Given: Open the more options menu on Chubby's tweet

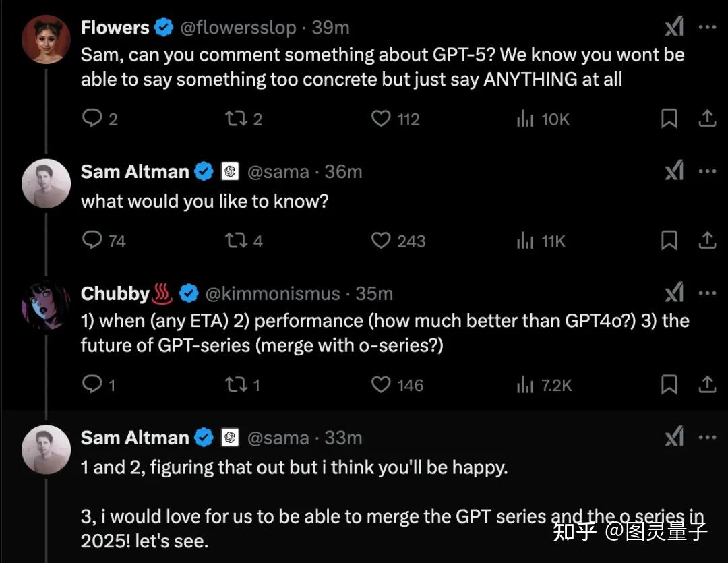Looking at the screenshot, I should (x=706, y=293).
